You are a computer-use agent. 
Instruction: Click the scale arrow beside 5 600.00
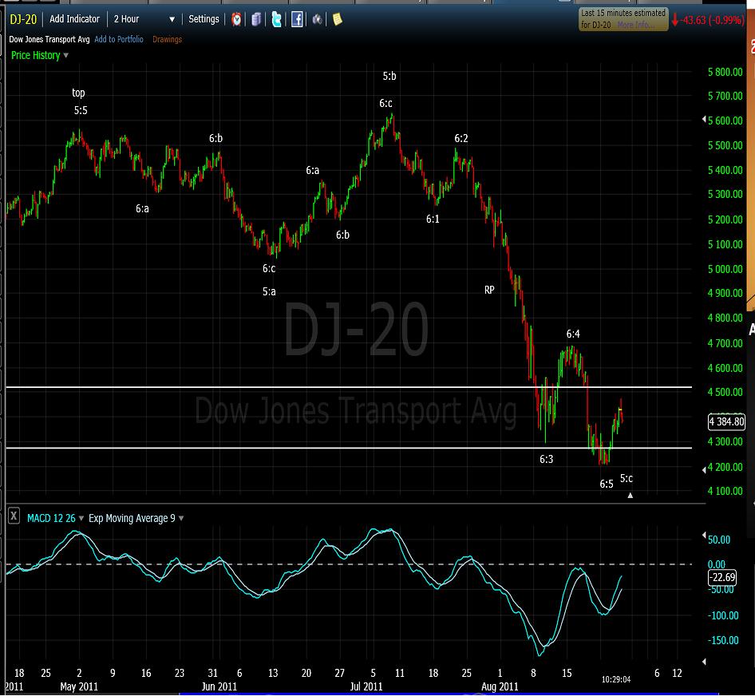point(704,118)
